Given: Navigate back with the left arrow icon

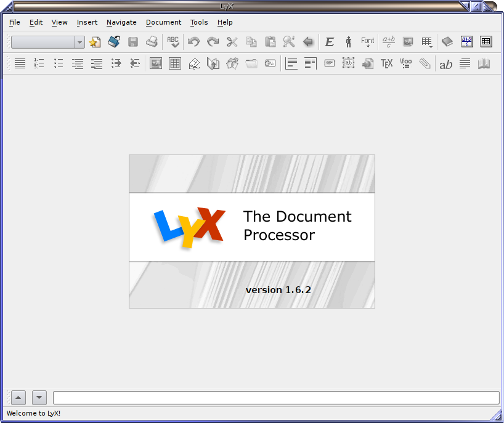Looking at the screenshot, I should coord(308,42).
